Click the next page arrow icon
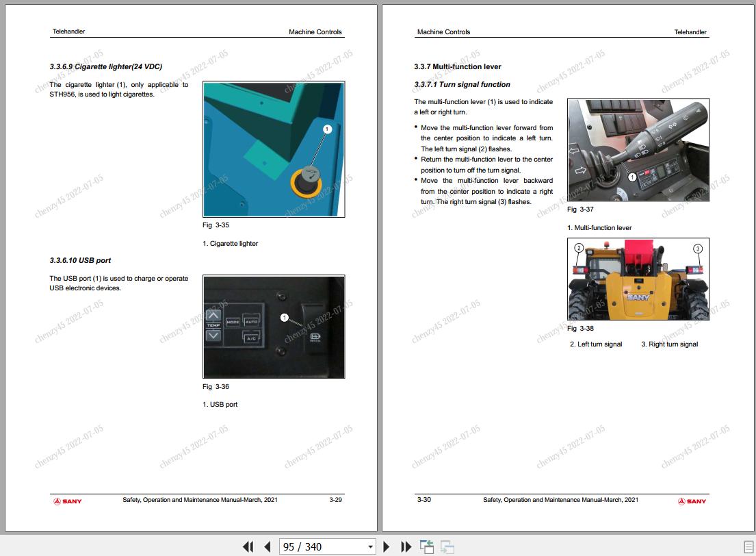This screenshot has height=556, width=756. (387, 546)
